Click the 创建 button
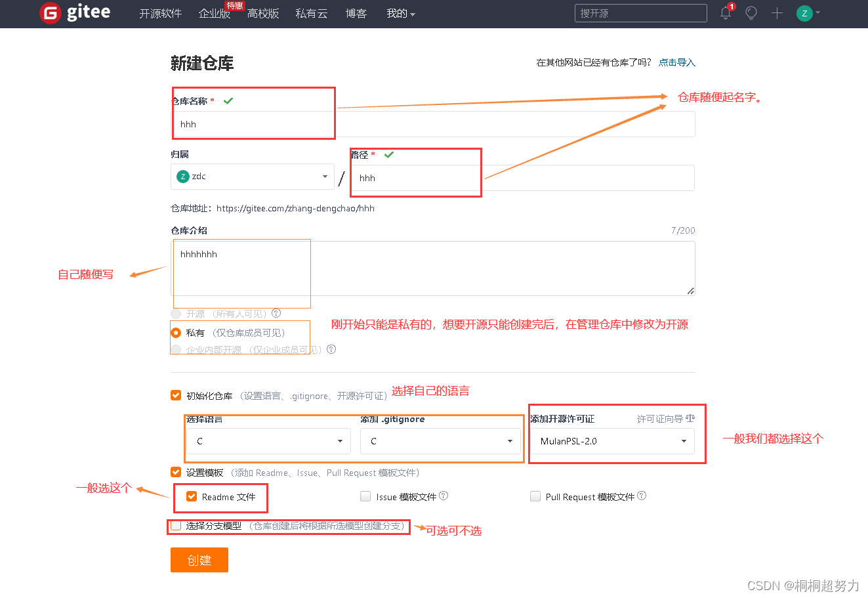This screenshot has width=868, height=598. (199, 560)
